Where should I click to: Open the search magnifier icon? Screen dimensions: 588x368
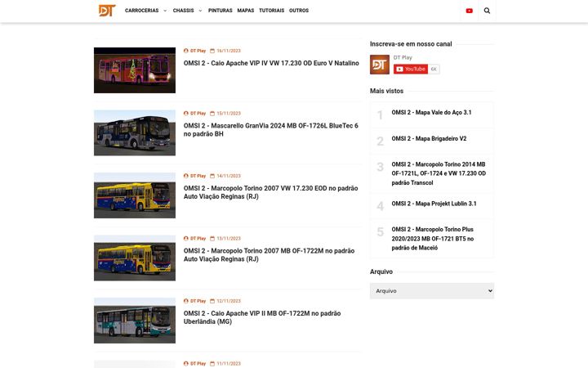tap(487, 11)
